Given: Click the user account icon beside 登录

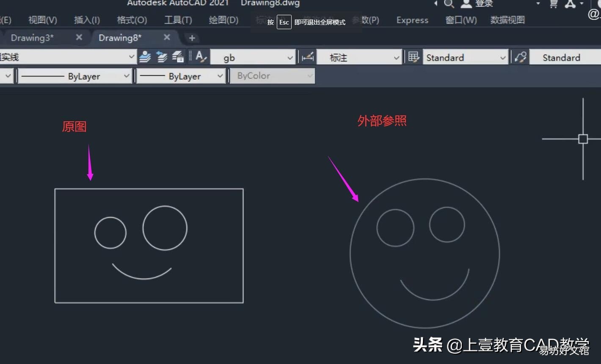Looking at the screenshot, I should tap(466, 4).
